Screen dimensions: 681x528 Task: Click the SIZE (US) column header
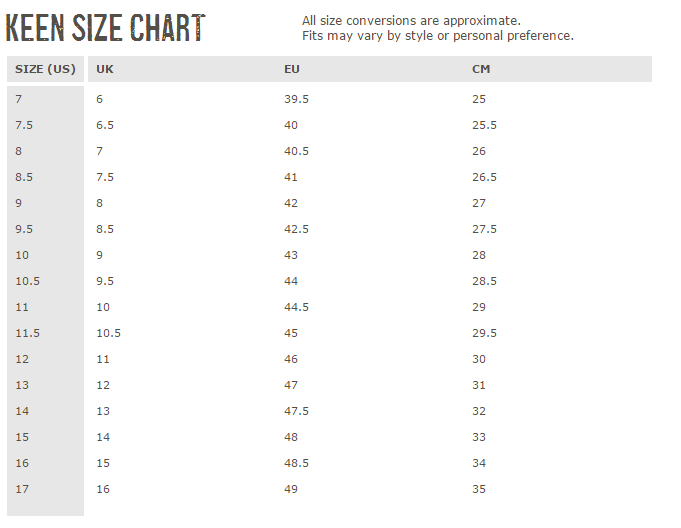[x=45, y=69]
